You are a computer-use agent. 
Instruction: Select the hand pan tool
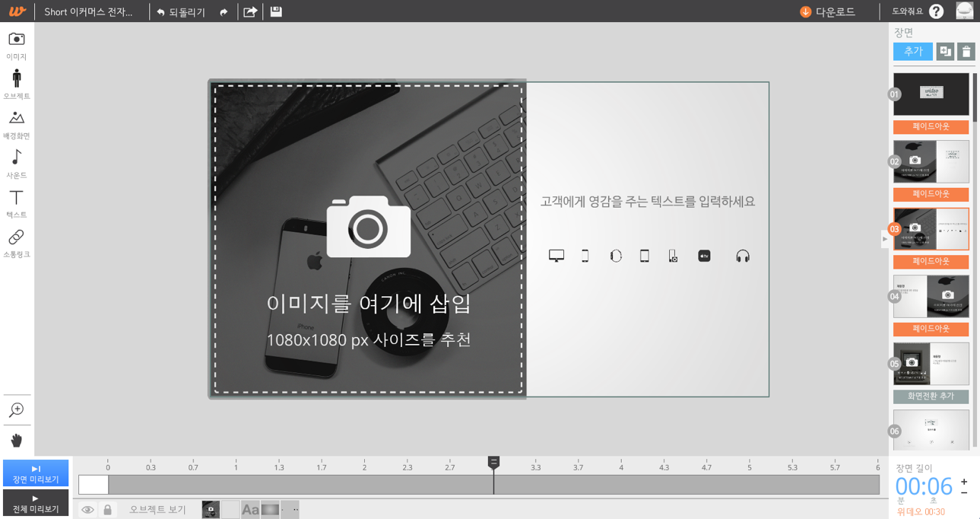click(17, 441)
